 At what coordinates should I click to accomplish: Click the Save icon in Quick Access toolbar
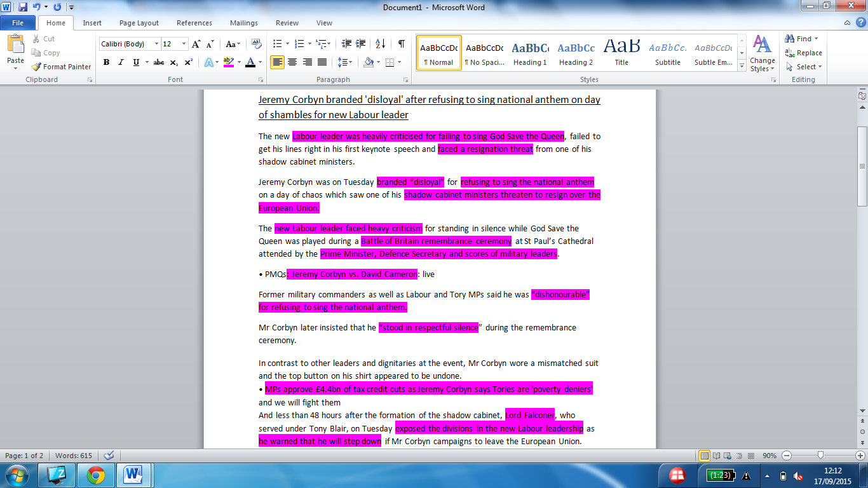23,8
